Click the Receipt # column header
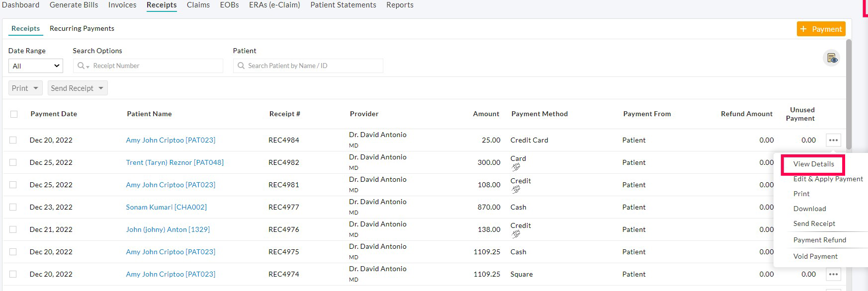This screenshot has height=291, width=868. pos(284,114)
